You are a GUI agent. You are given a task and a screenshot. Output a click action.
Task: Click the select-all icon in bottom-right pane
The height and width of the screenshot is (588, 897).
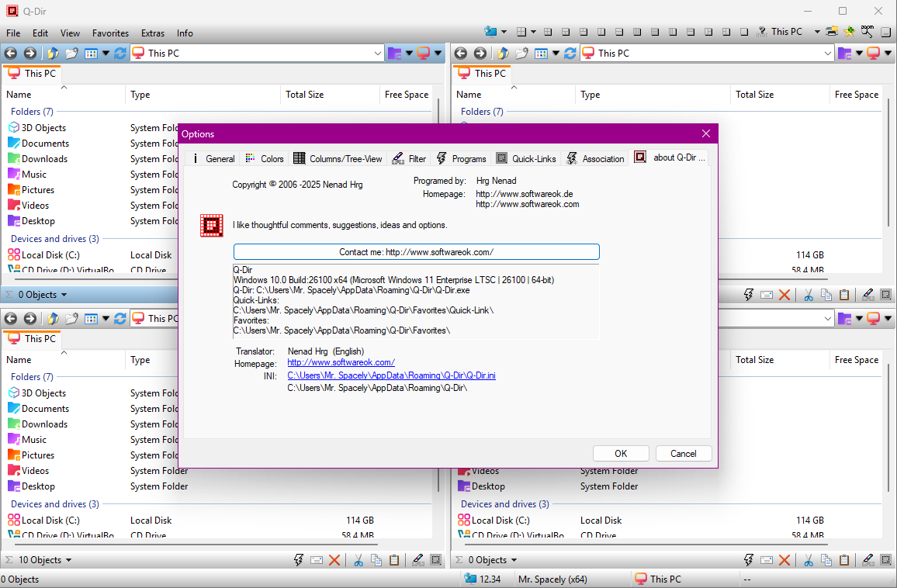[886, 560]
